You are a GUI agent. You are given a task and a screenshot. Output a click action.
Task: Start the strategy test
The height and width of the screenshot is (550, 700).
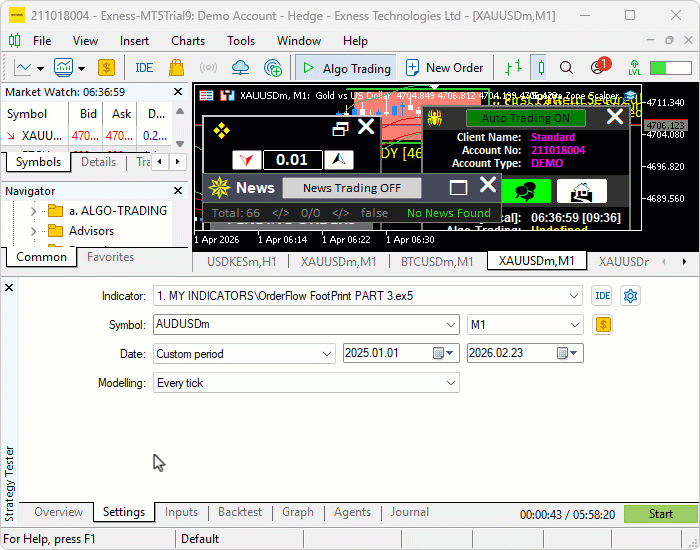[661, 514]
